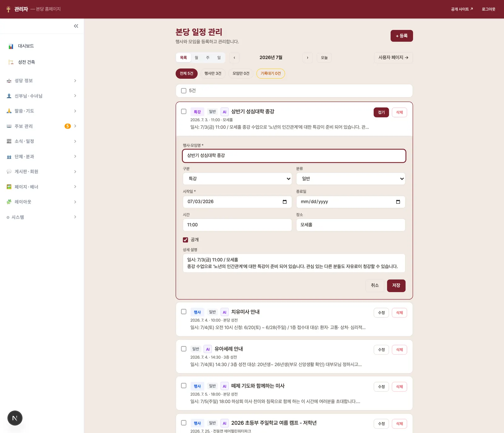504x433 pixels.
Task: Filter by 행사만 3건 chip
Action: 213,73
